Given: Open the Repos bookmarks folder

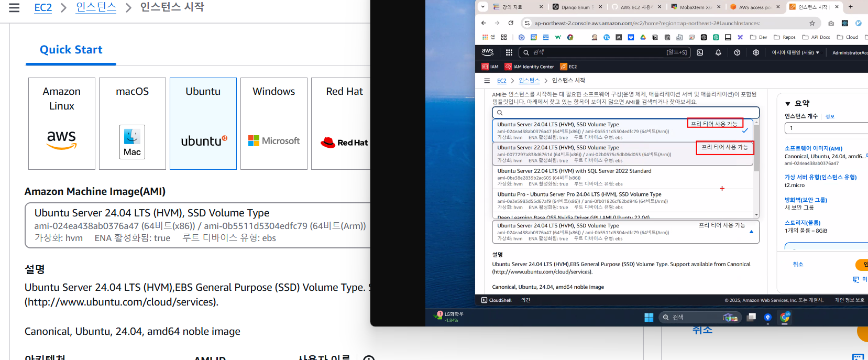Looking at the screenshot, I should coord(784,37).
